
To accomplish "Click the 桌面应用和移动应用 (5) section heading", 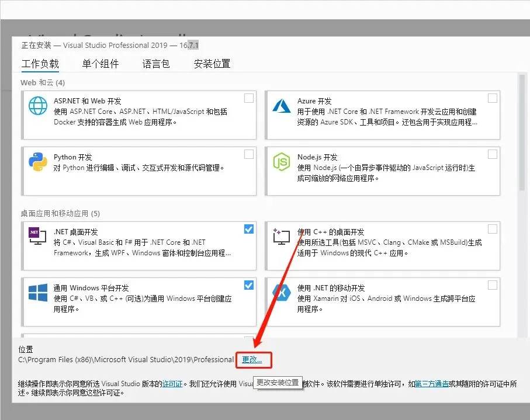I will point(60,214).
